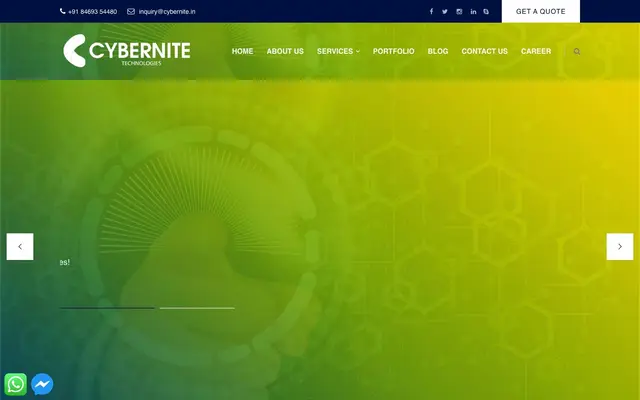The height and width of the screenshot is (400, 640).
Task: Open the BLOG page
Action: coord(438,51)
